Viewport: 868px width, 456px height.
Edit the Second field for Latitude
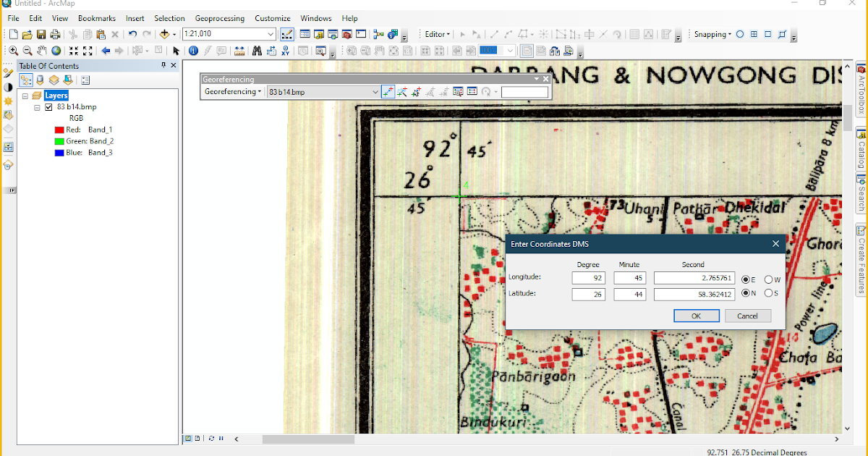(x=693, y=294)
